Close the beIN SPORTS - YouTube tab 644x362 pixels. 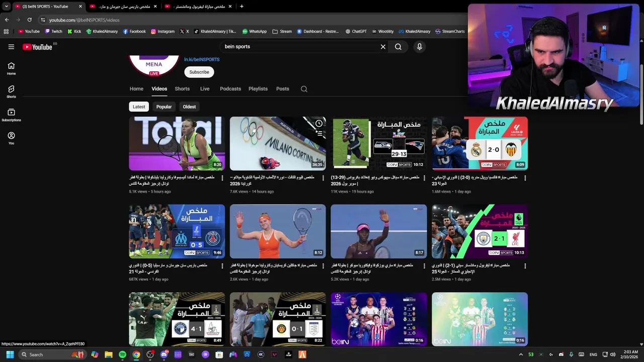(x=80, y=7)
